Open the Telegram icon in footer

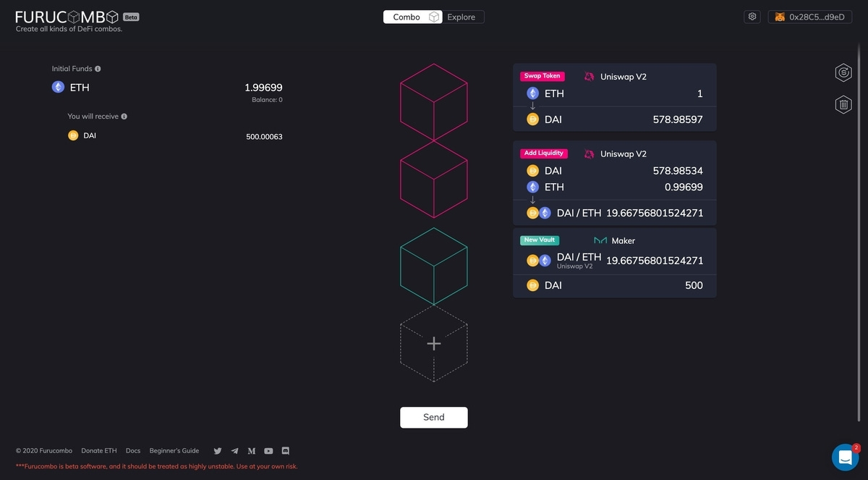[234, 451]
